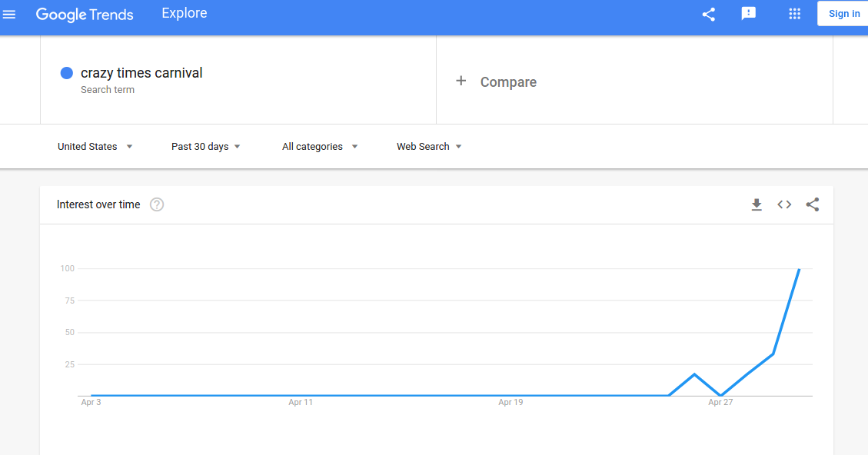Get embed code for the chart
Image resolution: width=868 pixels, height=455 pixels.
click(x=784, y=204)
